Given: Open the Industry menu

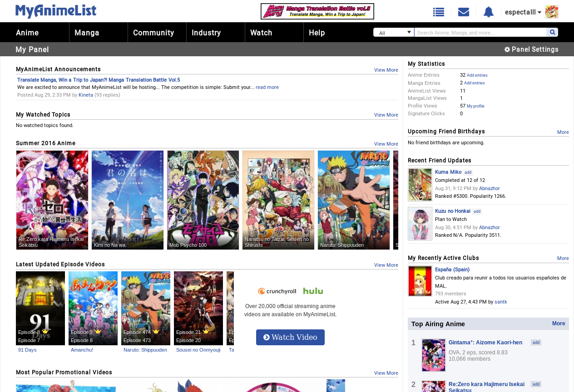Looking at the screenshot, I should click(x=206, y=33).
